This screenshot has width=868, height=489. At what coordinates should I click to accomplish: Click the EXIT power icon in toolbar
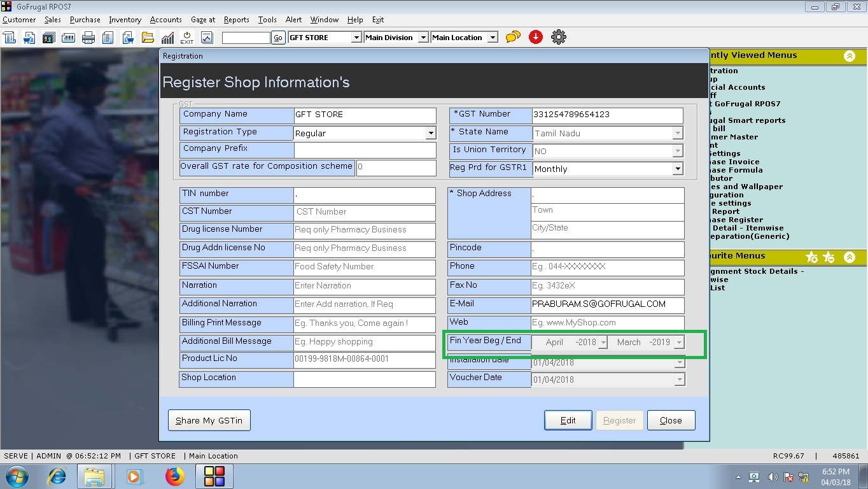pyautogui.click(x=187, y=38)
